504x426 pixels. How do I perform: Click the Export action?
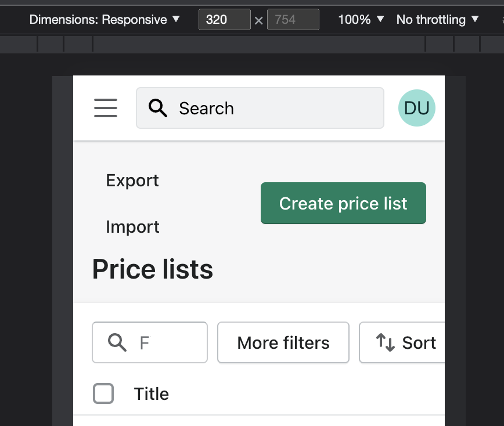132,180
